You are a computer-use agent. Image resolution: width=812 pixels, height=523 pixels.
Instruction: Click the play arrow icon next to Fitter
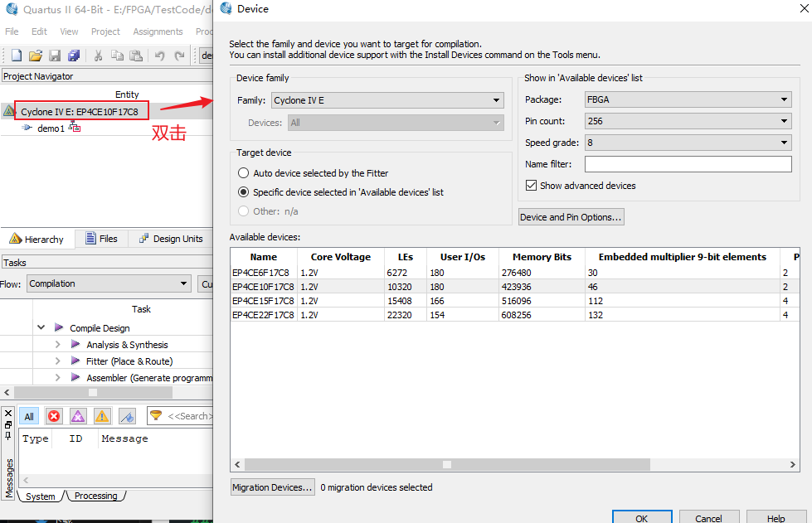coord(75,361)
